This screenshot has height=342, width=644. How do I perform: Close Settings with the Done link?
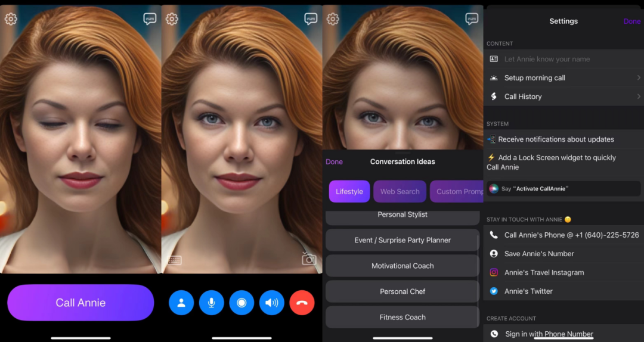631,21
